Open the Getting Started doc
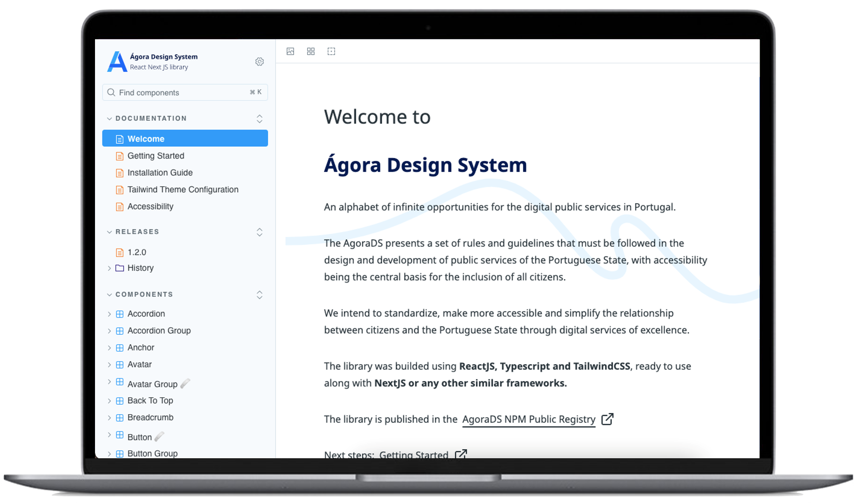The width and height of the screenshot is (855, 504). [155, 156]
